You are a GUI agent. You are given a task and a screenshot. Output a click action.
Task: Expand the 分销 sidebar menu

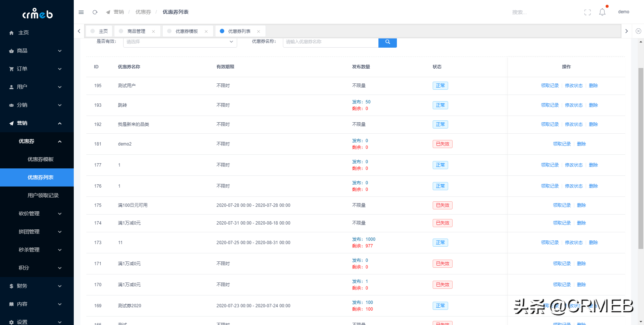37,105
